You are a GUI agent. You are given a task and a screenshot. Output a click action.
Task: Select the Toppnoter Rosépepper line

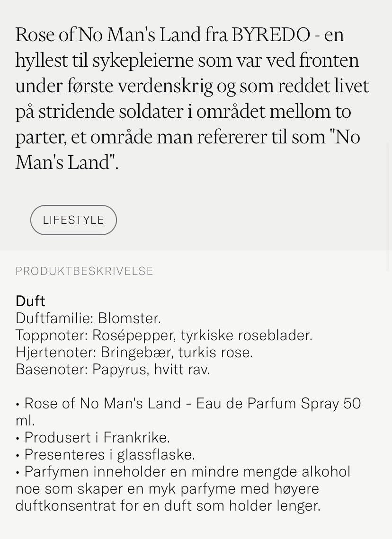(164, 336)
